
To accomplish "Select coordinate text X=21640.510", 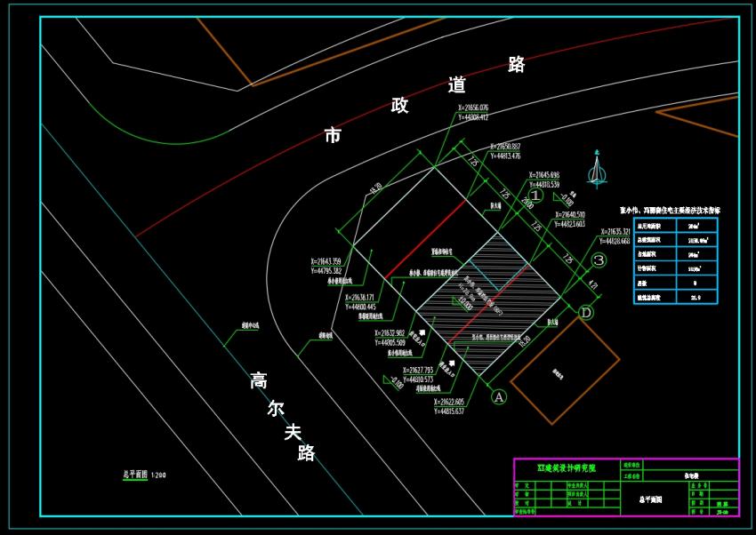I will coord(570,215).
